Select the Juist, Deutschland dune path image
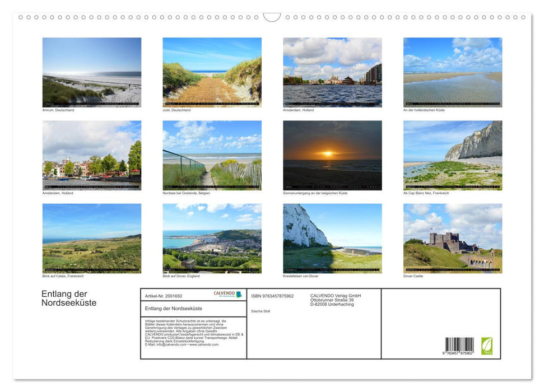Image resolution: width=544 pixels, height=392 pixels. point(212,72)
